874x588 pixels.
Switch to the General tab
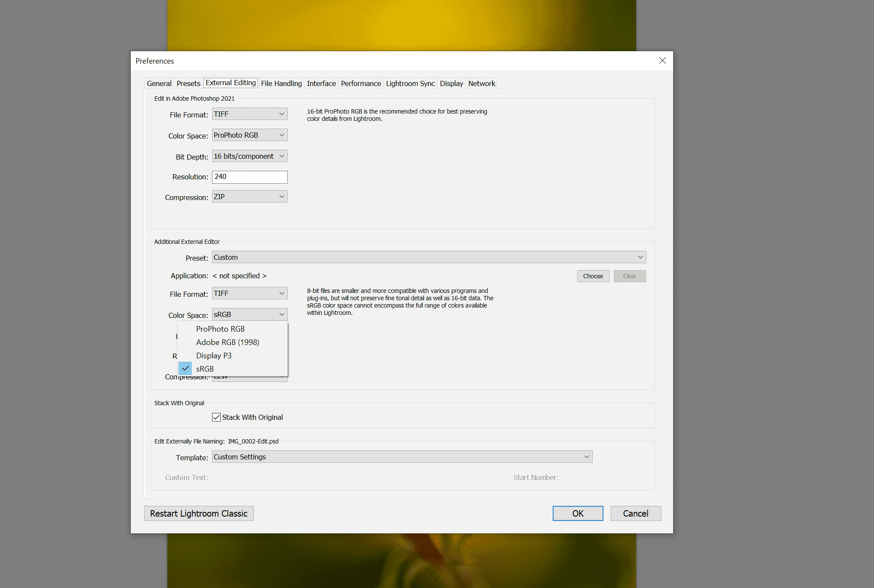pyautogui.click(x=159, y=83)
